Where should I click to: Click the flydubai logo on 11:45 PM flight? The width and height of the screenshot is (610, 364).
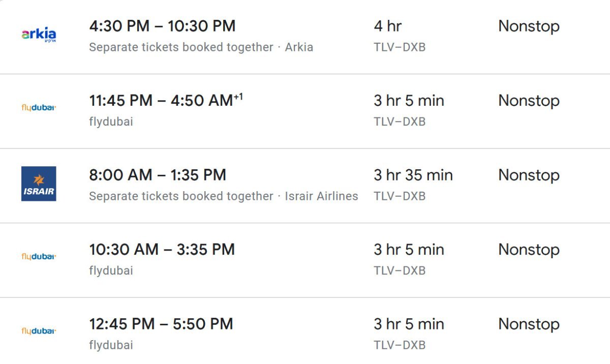click(x=39, y=108)
